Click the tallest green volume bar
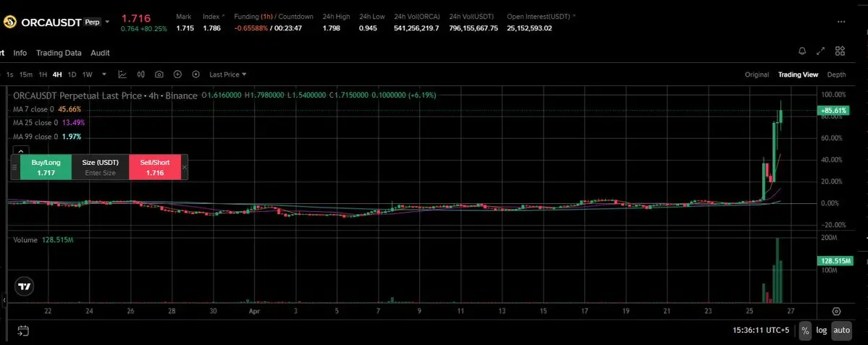868x345 pixels. (778, 270)
